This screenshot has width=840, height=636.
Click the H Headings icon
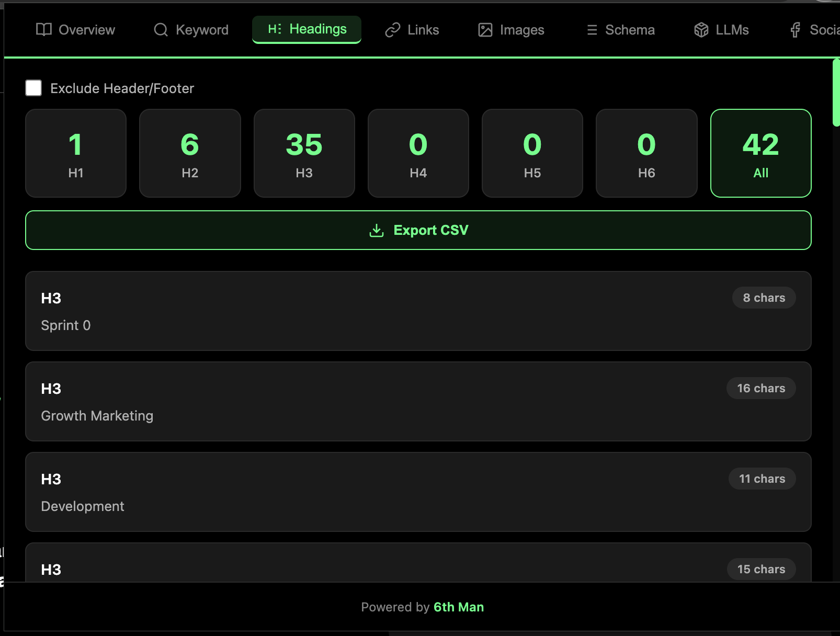tap(274, 29)
